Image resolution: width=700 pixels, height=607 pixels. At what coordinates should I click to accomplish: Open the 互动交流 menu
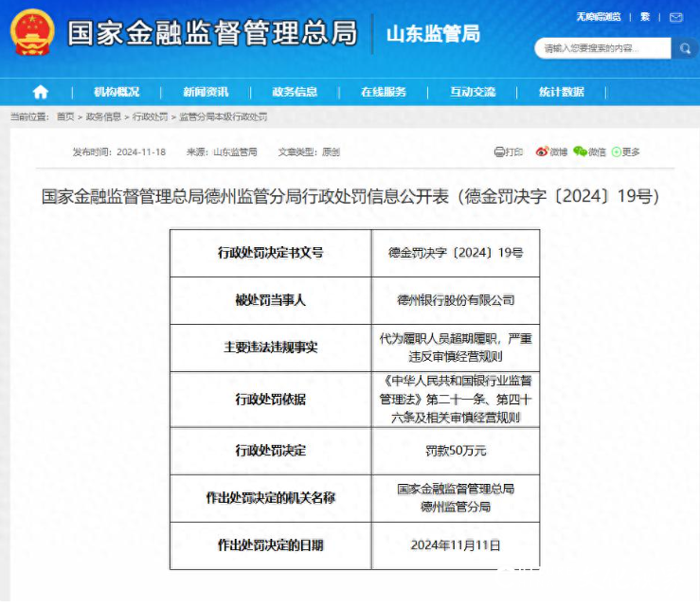coord(473,92)
